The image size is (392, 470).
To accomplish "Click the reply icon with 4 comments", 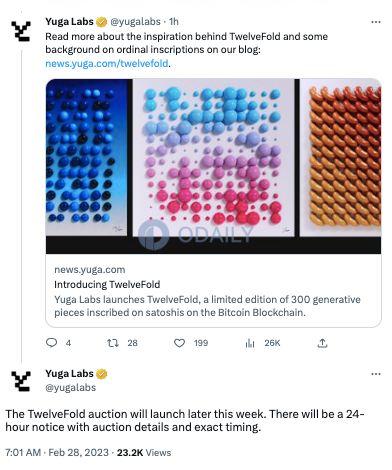I will [x=51, y=343].
